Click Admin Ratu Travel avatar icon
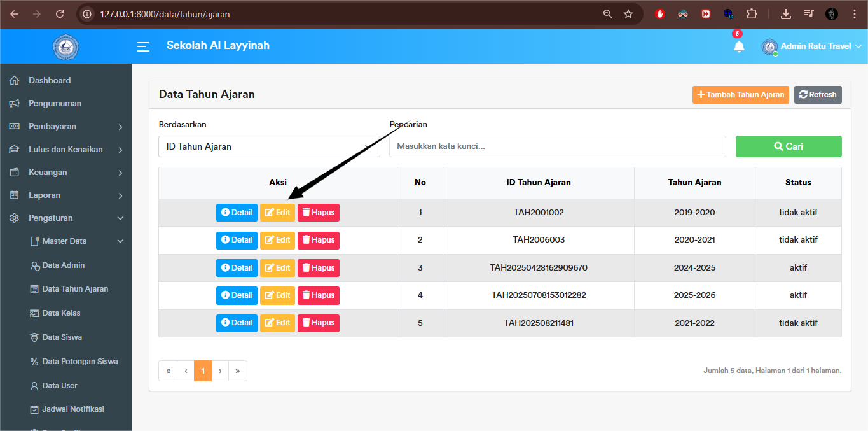The image size is (868, 431). point(769,46)
